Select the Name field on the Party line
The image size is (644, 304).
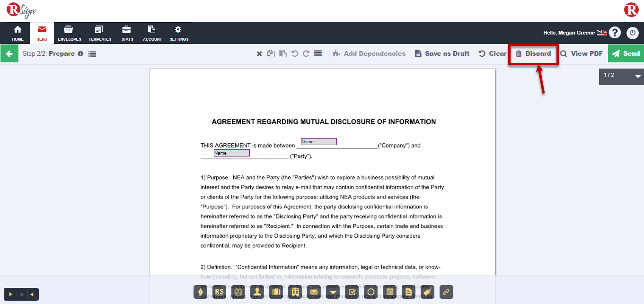232,153
